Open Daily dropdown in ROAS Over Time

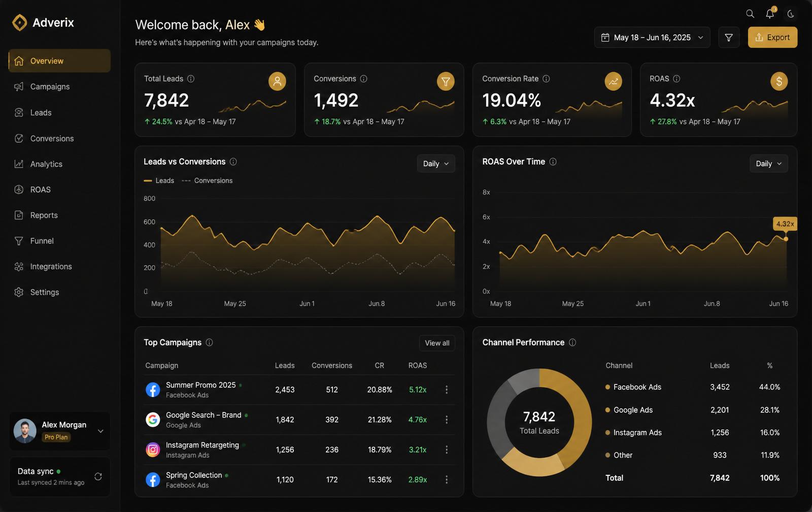tap(769, 164)
